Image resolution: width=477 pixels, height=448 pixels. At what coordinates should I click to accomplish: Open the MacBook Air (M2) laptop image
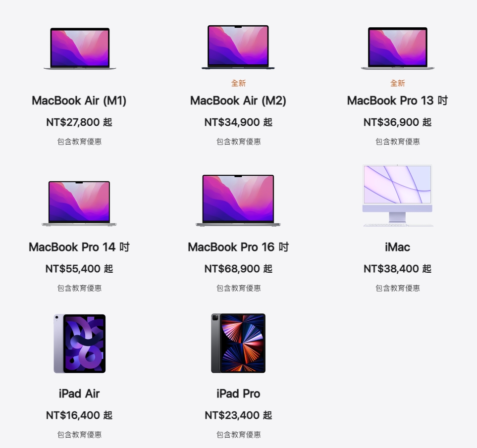point(238,48)
